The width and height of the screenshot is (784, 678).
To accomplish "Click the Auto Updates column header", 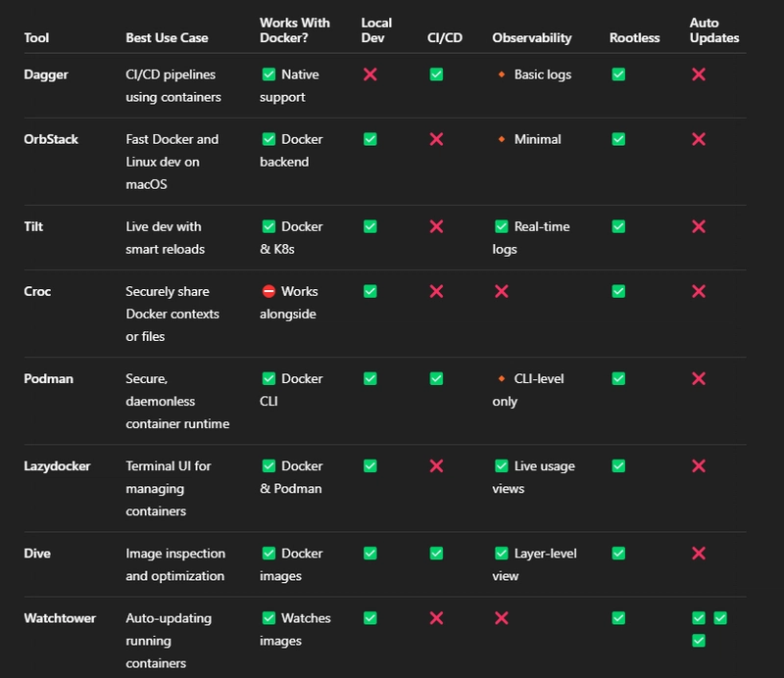I will 714,30.
